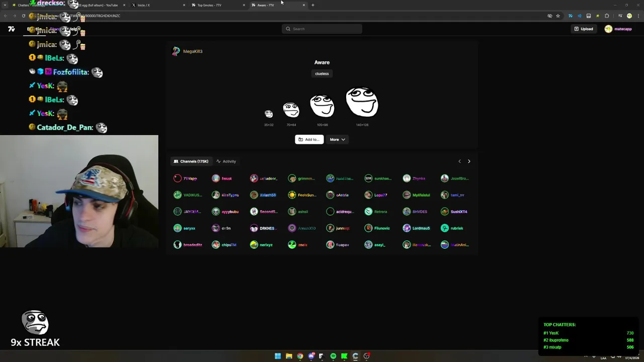Focus the Search field in the header
The width and height of the screenshot is (644, 362).
(322, 29)
